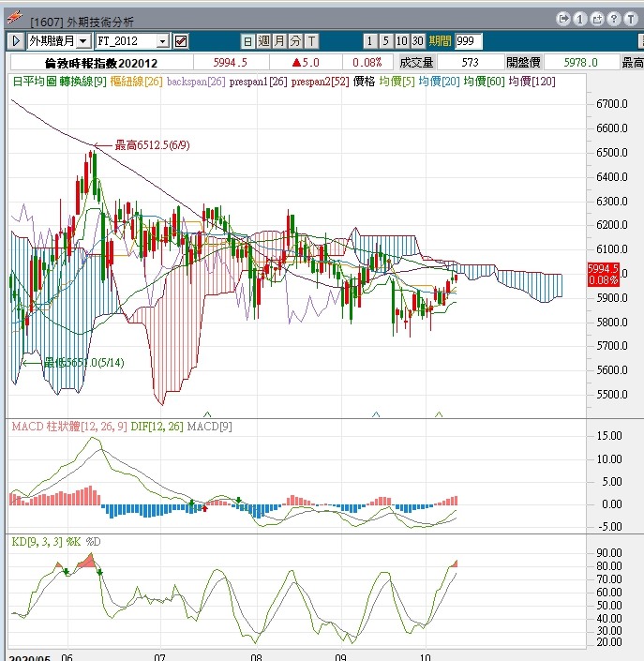Click the 均價[5] legend label
The image size is (644, 661).
tap(397, 82)
